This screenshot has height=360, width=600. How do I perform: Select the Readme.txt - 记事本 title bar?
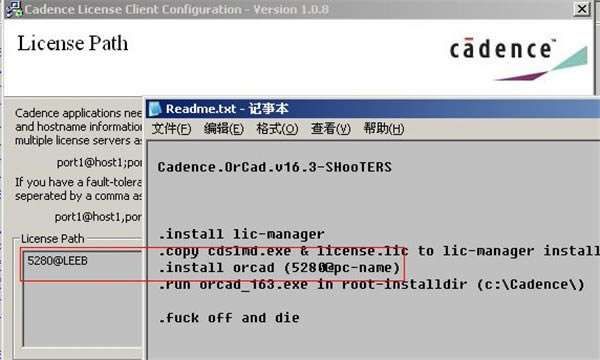372,109
